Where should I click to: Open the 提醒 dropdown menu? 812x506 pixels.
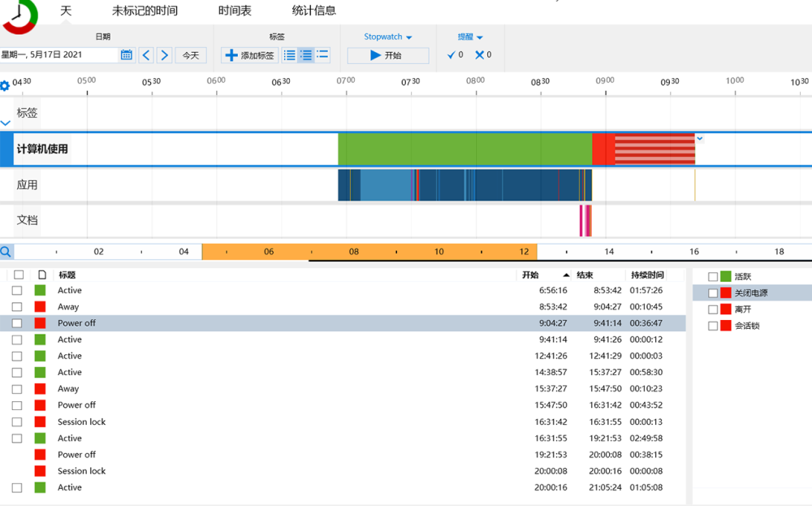(469, 37)
